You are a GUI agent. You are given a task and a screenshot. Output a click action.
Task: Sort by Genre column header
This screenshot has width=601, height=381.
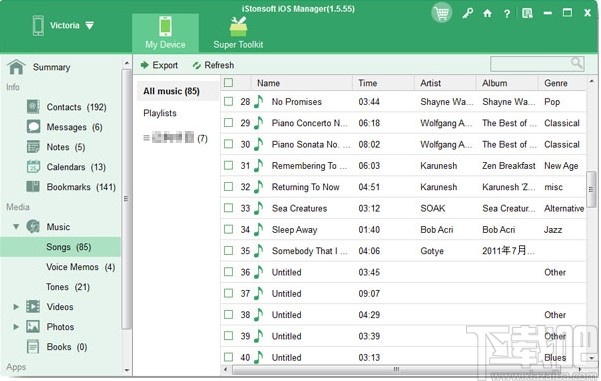coord(562,83)
